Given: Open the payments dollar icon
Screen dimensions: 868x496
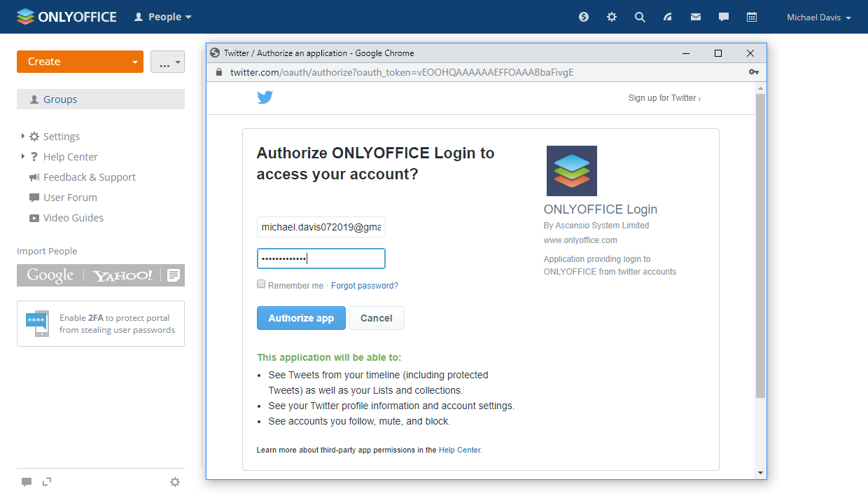Looking at the screenshot, I should [584, 17].
